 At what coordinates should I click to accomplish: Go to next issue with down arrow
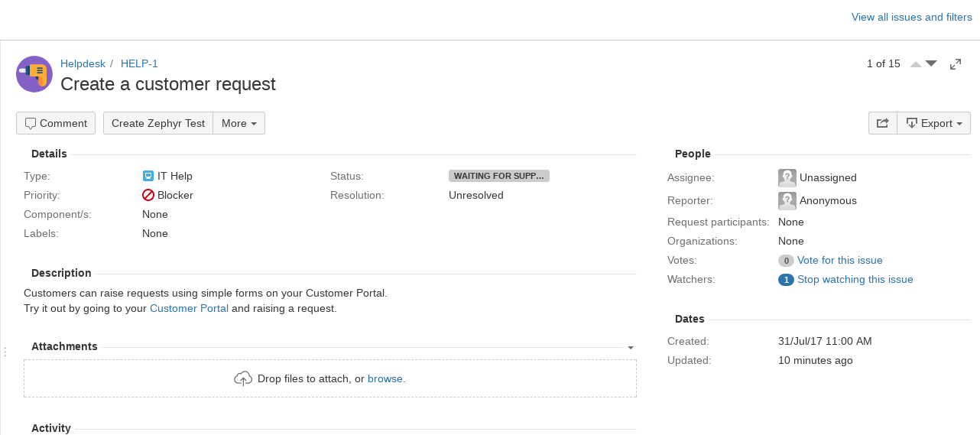coord(931,63)
